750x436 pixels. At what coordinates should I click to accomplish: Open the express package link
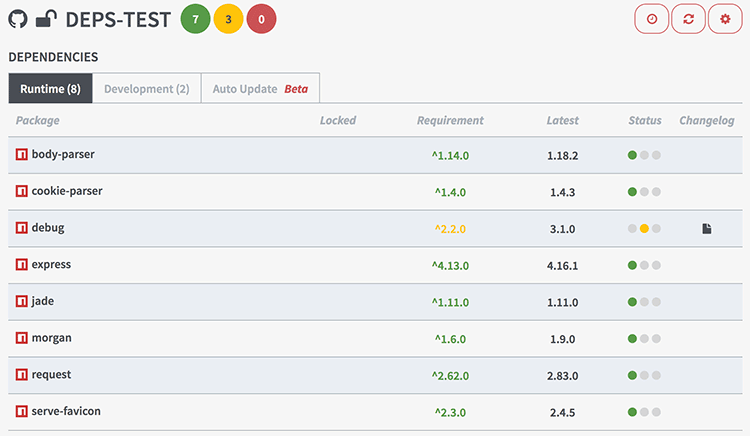coord(51,264)
